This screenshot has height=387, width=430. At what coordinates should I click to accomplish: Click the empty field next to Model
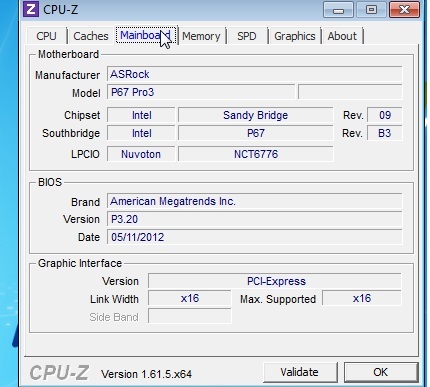click(x=350, y=92)
